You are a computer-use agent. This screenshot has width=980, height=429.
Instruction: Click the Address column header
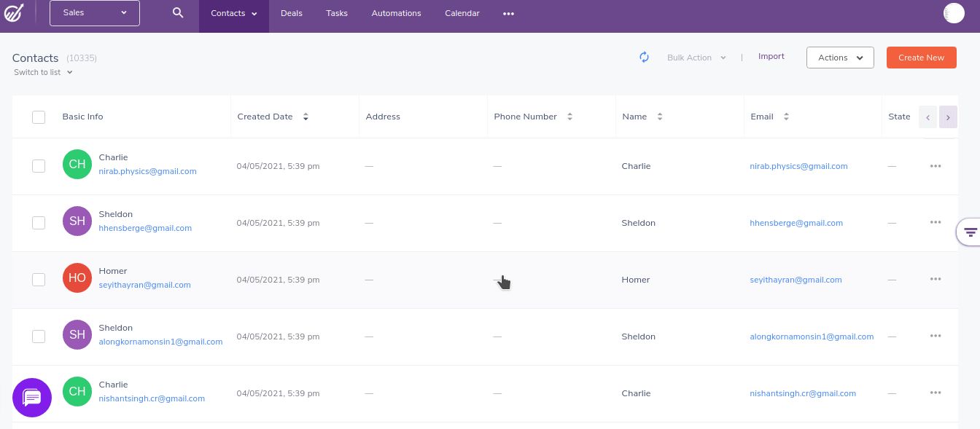click(x=383, y=117)
